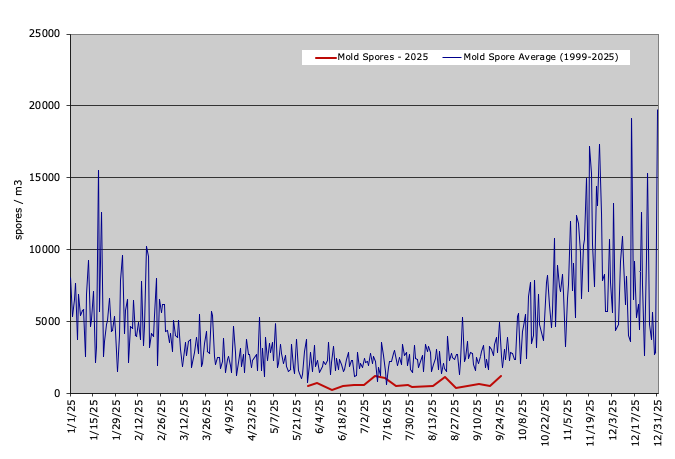Click the red line swatch in the legend
The image size is (675, 459).
coord(326,58)
